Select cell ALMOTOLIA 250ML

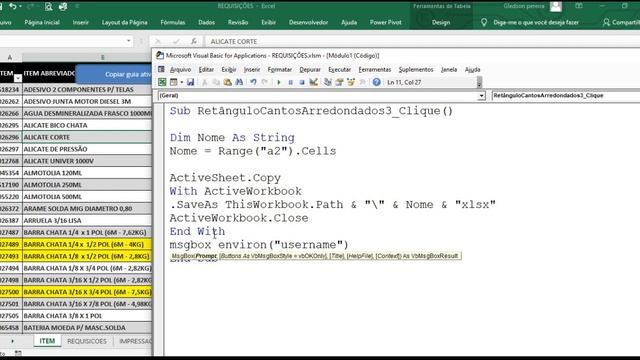(87, 184)
